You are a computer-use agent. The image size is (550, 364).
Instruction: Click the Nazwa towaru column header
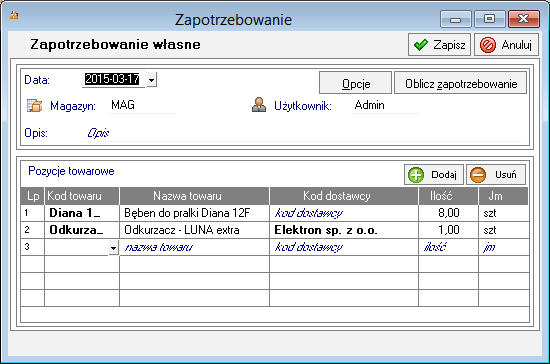pyautogui.click(x=195, y=196)
